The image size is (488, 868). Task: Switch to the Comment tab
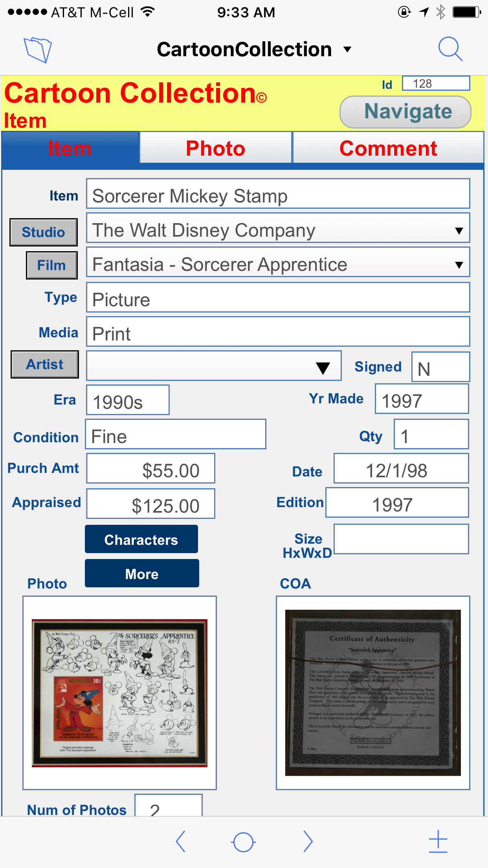point(388,149)
